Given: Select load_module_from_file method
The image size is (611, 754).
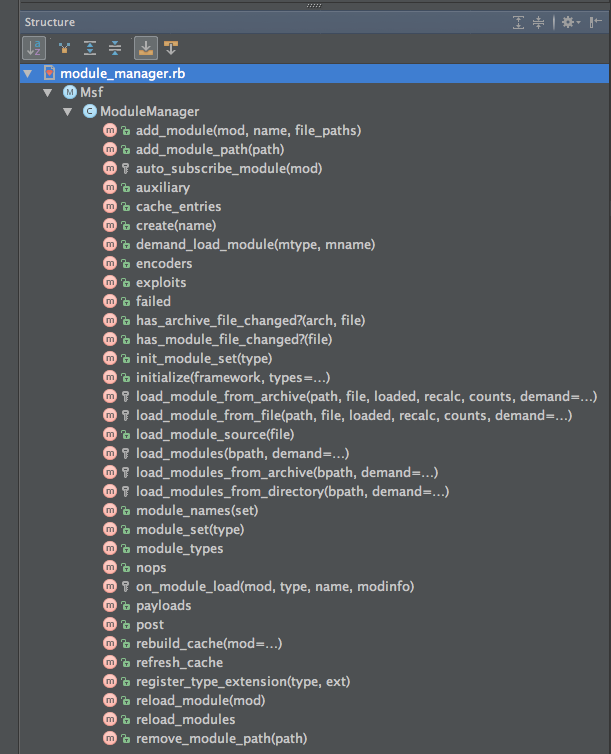Looking at the screenshot, I should coord(354,415).
